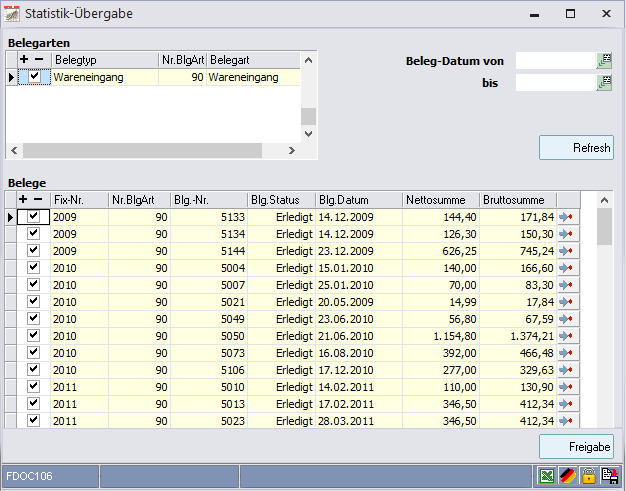Click the padlock icon in status bar
This screenshot has width=626, height=491.
tap(589, 476)
